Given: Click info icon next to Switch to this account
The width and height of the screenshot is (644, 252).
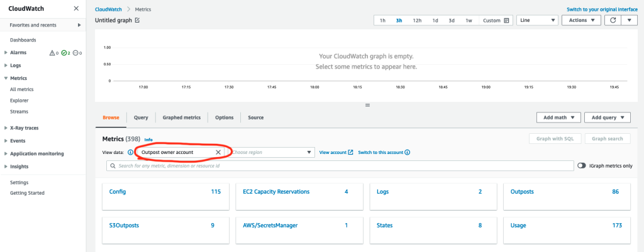Looking at the screenshot, I should pyautogui.click(x=407, y=152).
